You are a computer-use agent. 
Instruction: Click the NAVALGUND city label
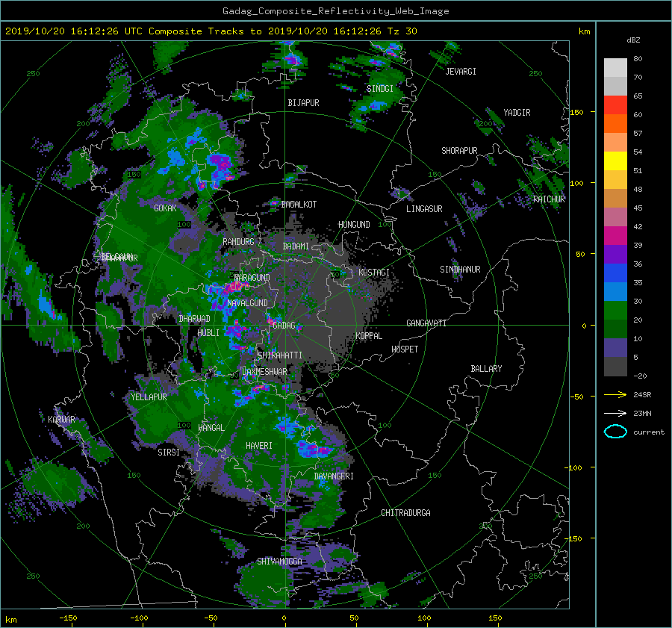[x=247, y=303]
